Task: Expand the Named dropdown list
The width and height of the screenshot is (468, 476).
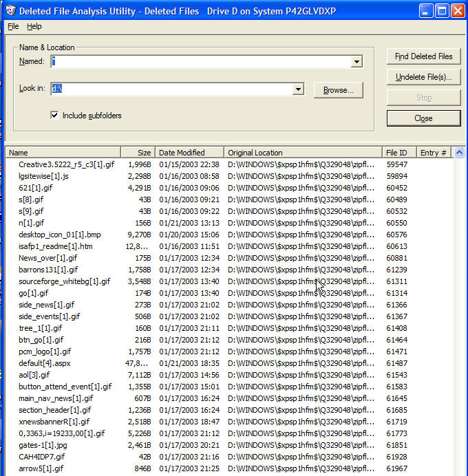Action: click(357, 62)
